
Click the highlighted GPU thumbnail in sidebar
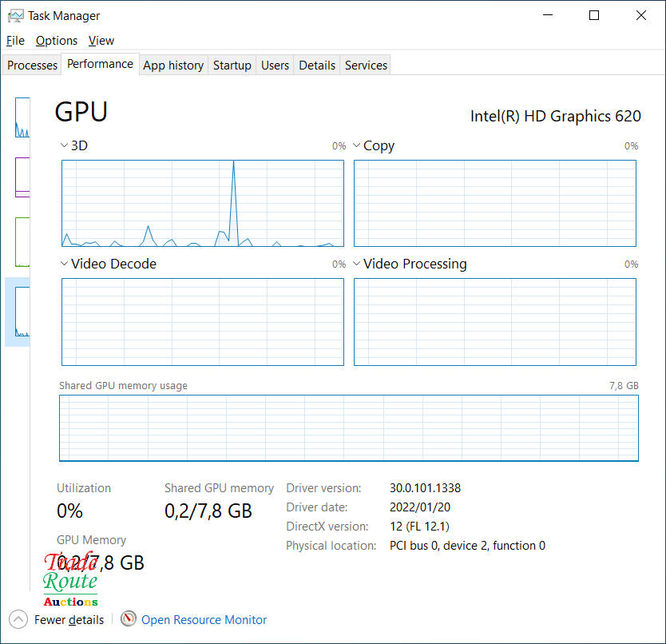[x=22, y=312]
